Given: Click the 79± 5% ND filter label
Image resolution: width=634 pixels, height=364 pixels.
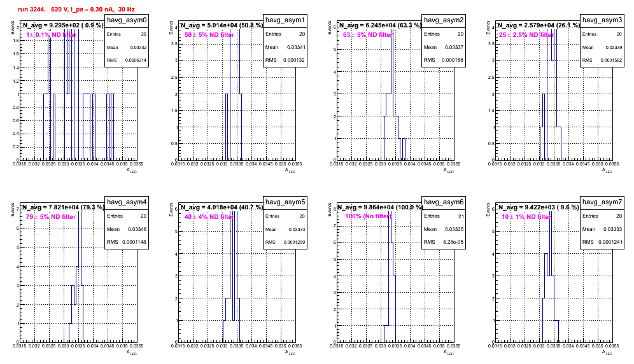Looking at the screenshot, I should (x=51, y=217).
